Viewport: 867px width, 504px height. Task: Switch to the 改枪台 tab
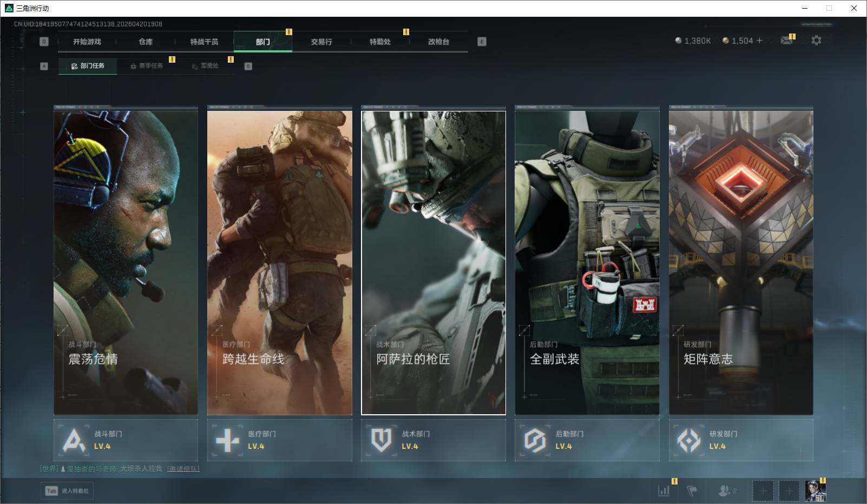tap(438, 42)
